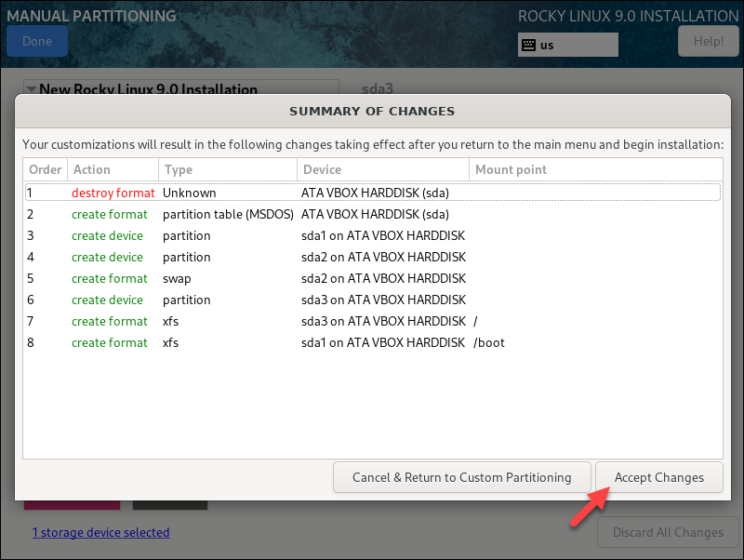The height and width of the screenshot is (560, 744).
Task: Select 'create device' action in row 4
Action: click(x=107, y=257)
